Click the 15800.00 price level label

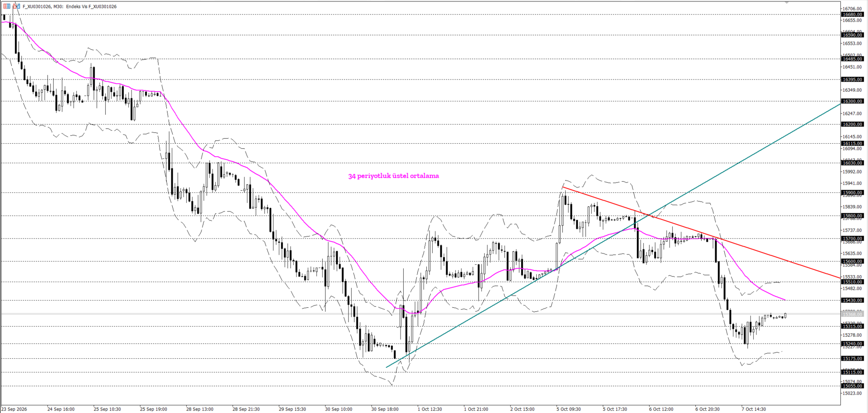pos(852,216)
